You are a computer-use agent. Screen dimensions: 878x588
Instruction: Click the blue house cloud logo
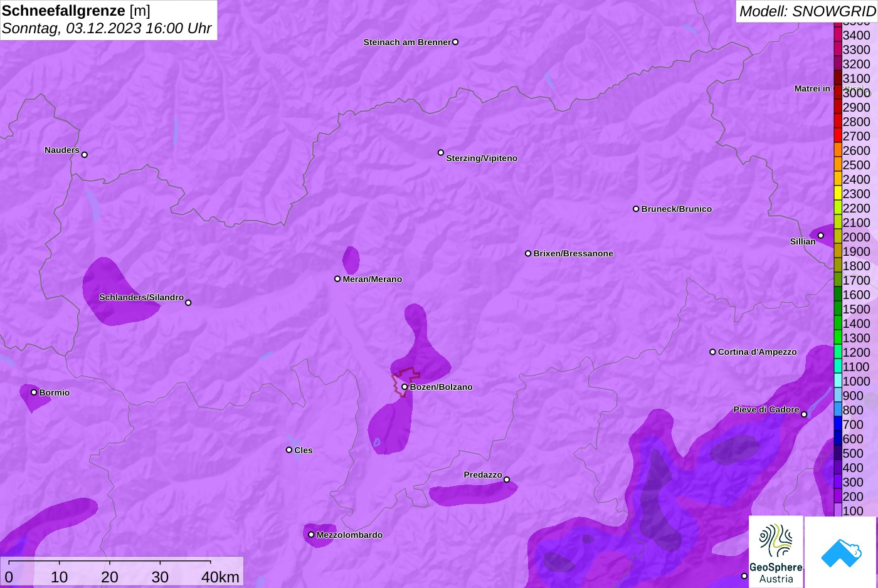tap(840, 552)
